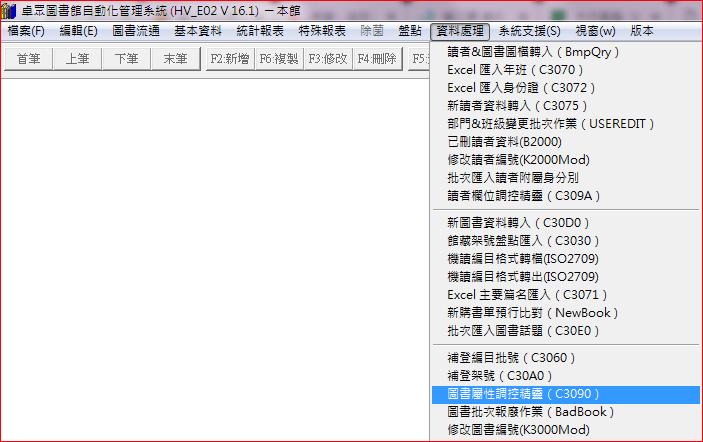The image size is (703, 442).
Task: Open 修改圖書編號(K3000Mod)
Action: (566, 430)
